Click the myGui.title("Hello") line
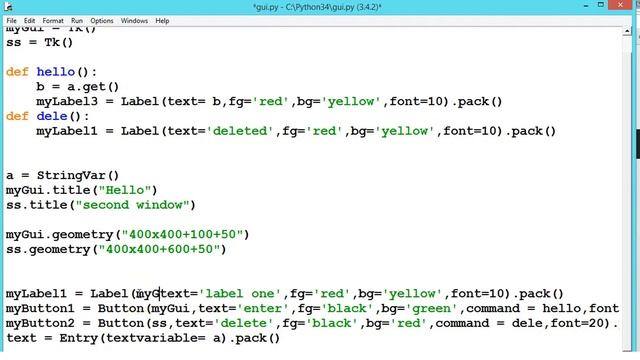640x360 pixels. (x=82, y=190)
